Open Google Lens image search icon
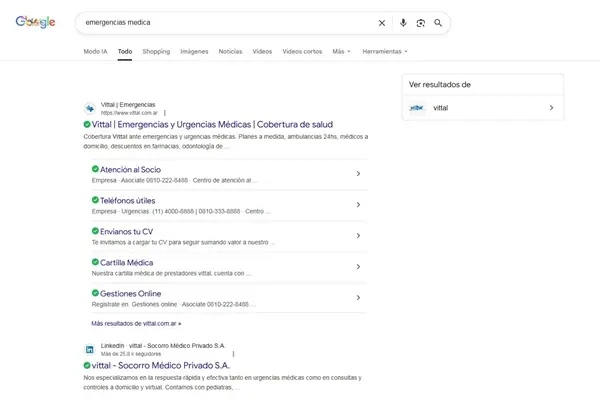Image resolution: width=600 pixels, height=400 pixels. pos(421,23)
